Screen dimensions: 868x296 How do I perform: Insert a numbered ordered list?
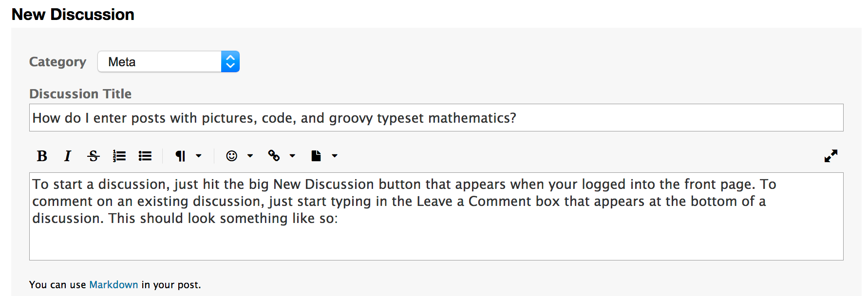pos(119,156)
